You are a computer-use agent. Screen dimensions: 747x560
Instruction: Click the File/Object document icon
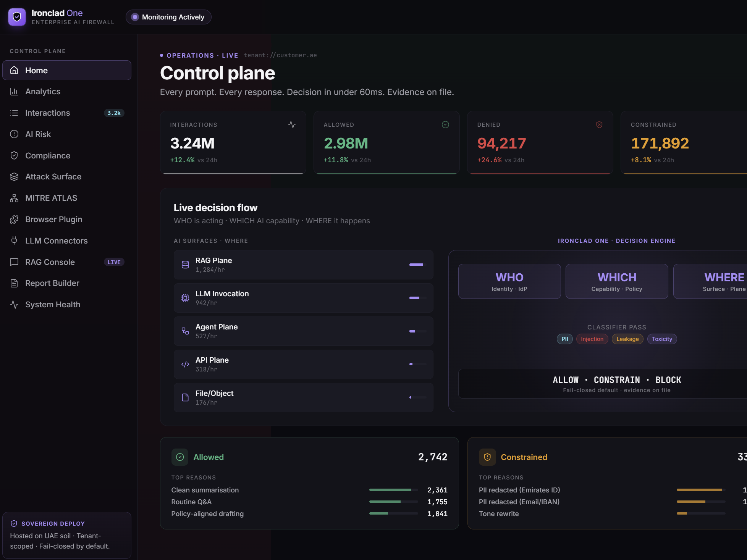pos(185,398)
